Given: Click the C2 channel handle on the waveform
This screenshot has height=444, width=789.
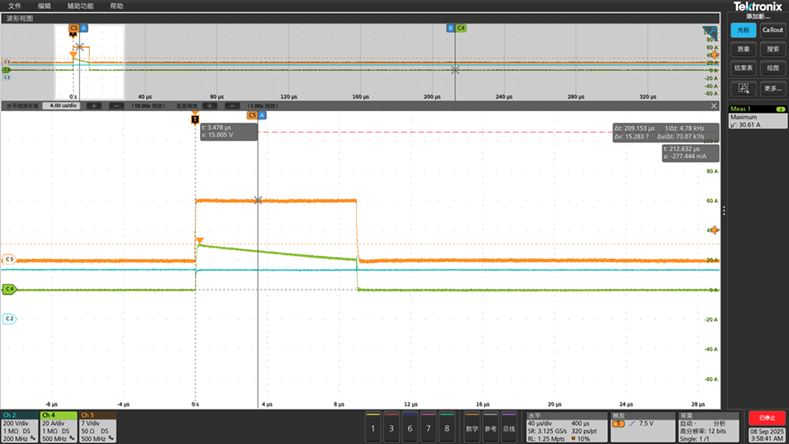Looking at the screenshot, I should coord(9,318).
